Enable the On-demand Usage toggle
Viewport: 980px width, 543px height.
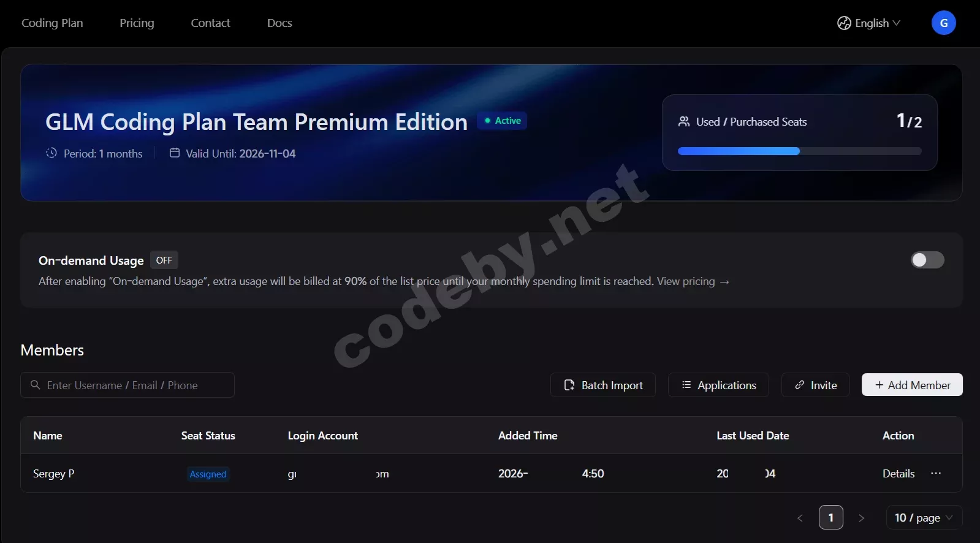[927, 260]
